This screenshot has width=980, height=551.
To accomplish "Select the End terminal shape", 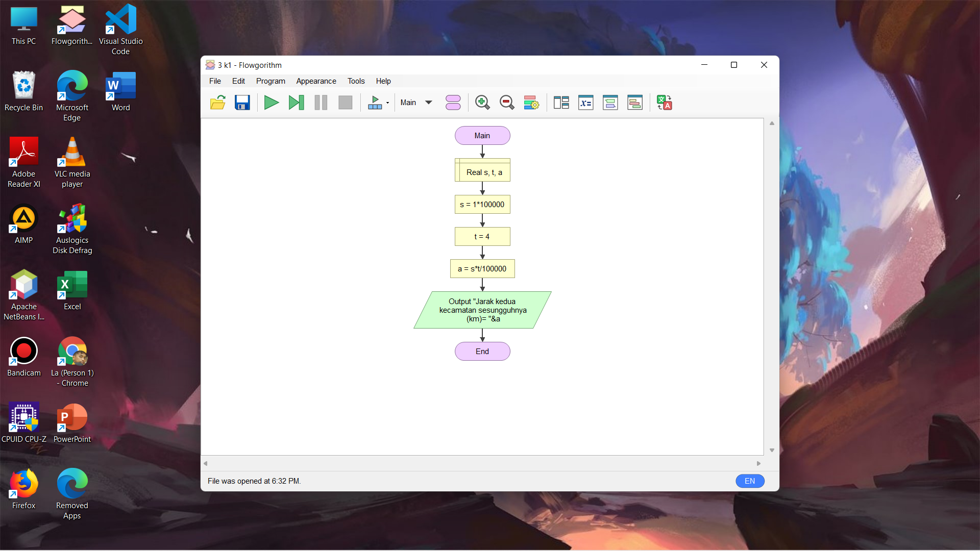I will [x=482, y=352].
